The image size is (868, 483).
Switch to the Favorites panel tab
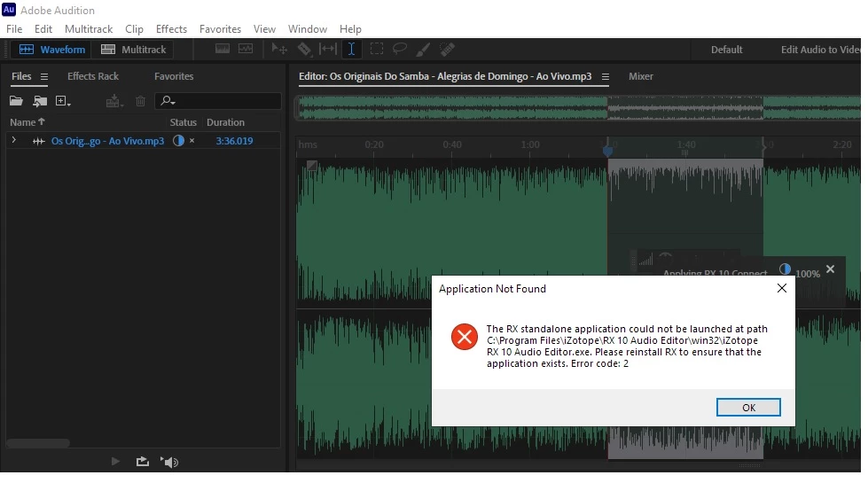coord(174,76)
